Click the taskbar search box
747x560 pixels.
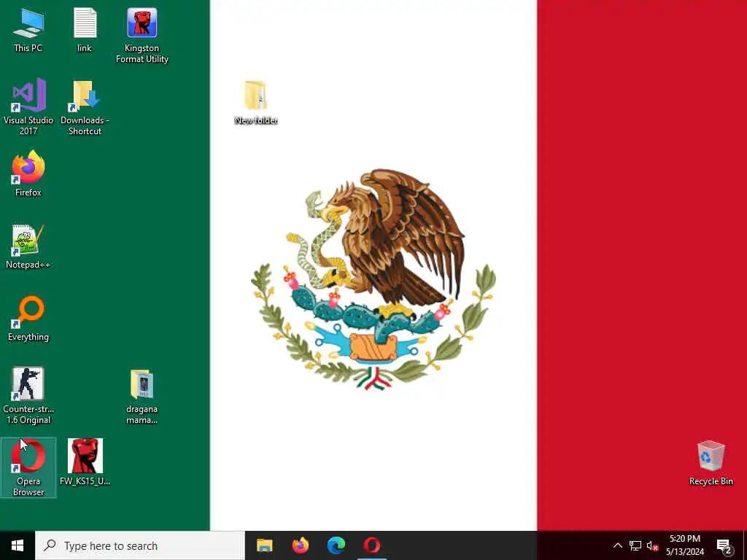pos(140,545)
